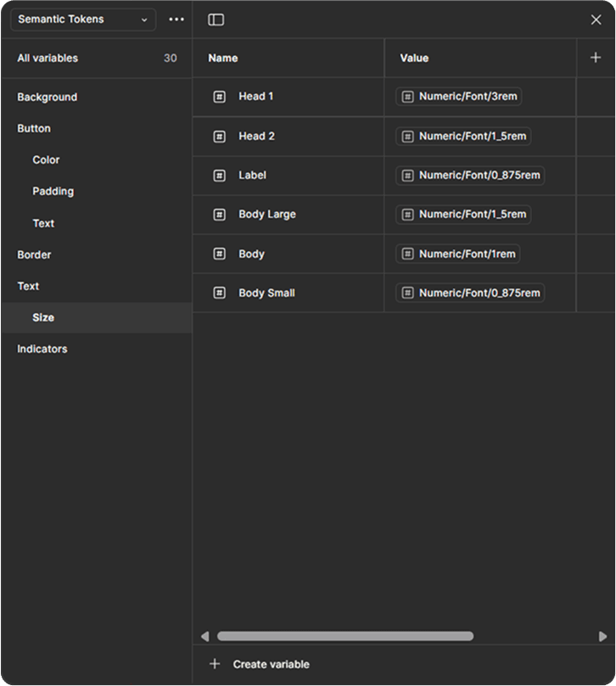
Task: Select the Head 2 variable name
Action: point(256,136)
